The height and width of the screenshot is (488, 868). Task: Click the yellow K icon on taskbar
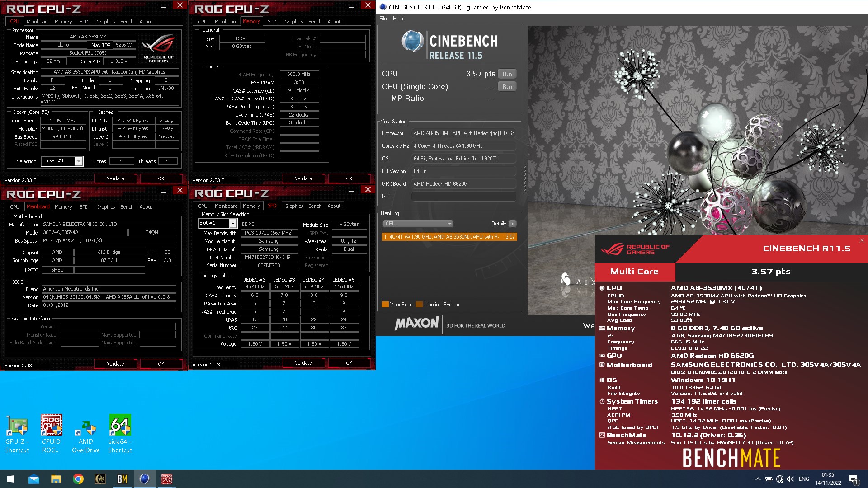point(100,479)
